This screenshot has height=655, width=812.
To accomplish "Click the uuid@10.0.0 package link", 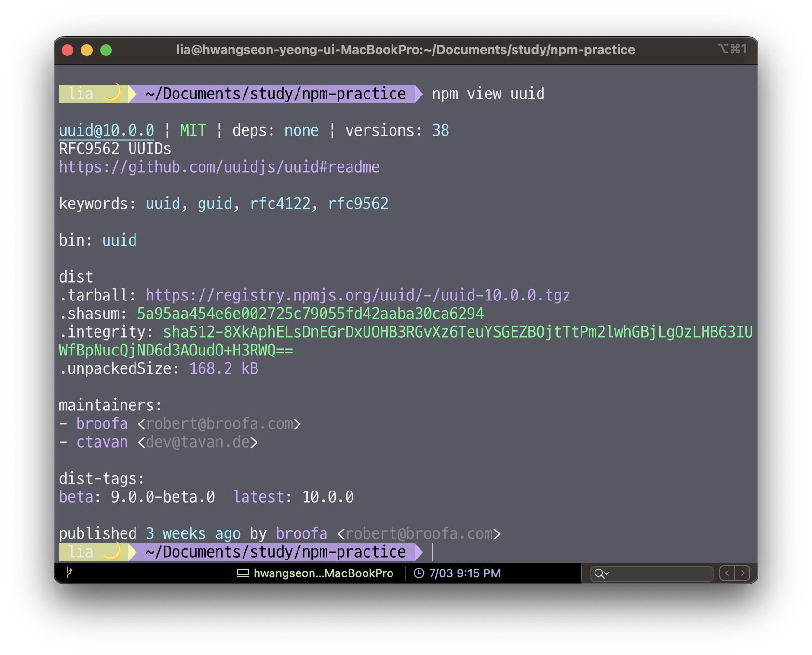I will tap(106, 130).
